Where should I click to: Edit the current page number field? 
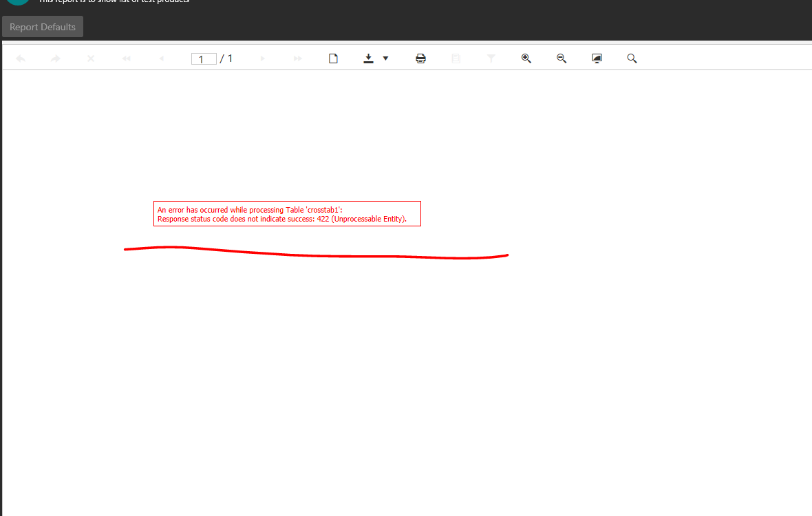204,59
